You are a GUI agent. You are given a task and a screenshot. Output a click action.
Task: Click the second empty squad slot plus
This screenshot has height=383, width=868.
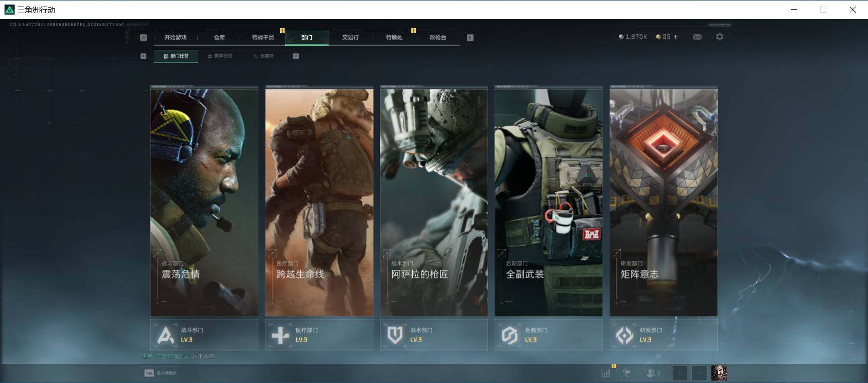pyautogui.click(x=699, y=373)
